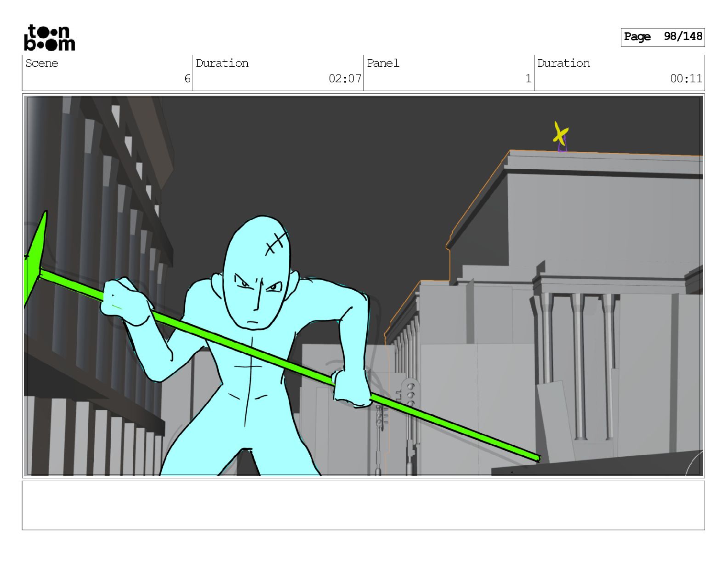Click the empty caption box below the panel
This screenshot has height=563, width=728.
363,505
